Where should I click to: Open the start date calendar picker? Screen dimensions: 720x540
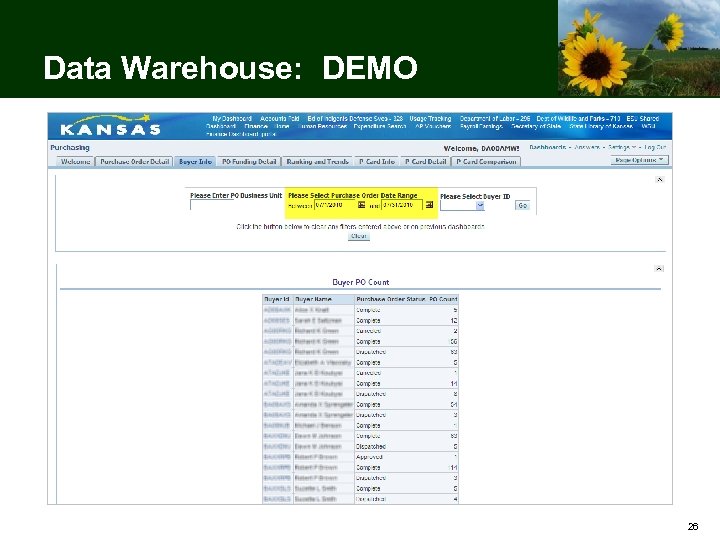tap(361, 205)
